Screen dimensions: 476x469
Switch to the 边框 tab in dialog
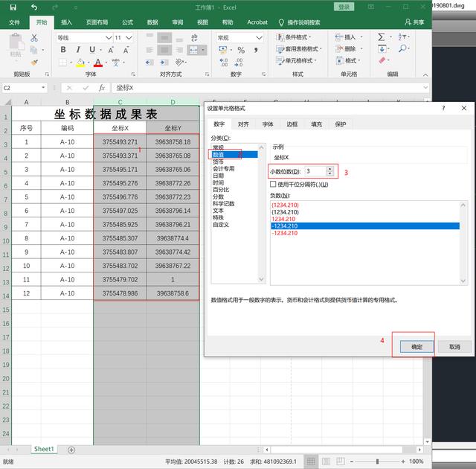pyautogui.click(x=292, y=124)
